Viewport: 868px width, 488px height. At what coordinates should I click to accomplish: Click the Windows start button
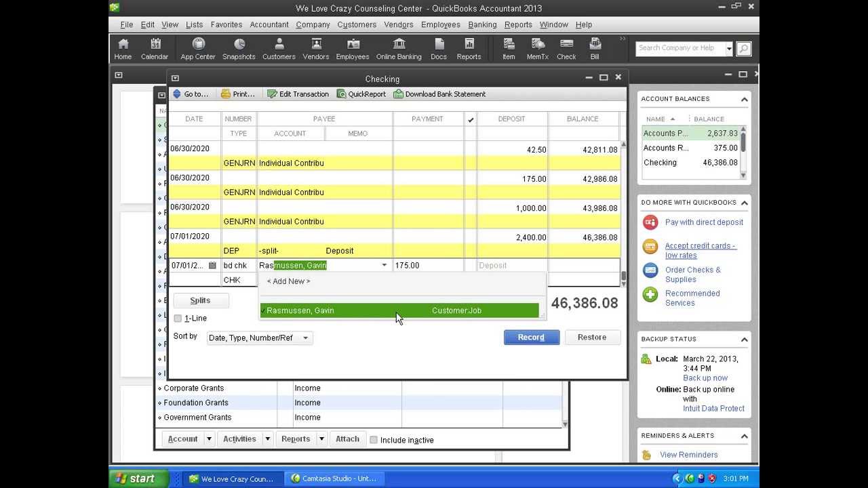click(138, 479)
